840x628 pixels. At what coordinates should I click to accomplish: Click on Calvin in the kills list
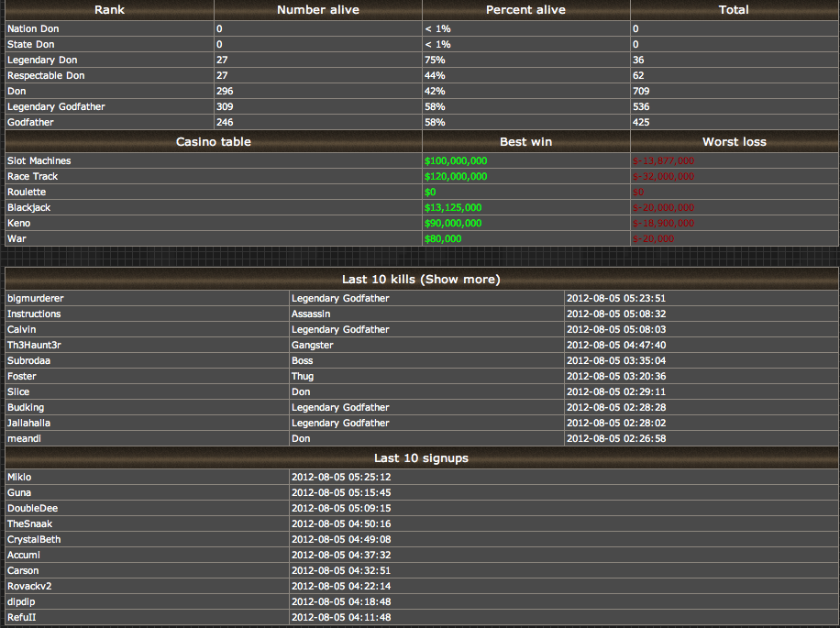click(21, 329)
